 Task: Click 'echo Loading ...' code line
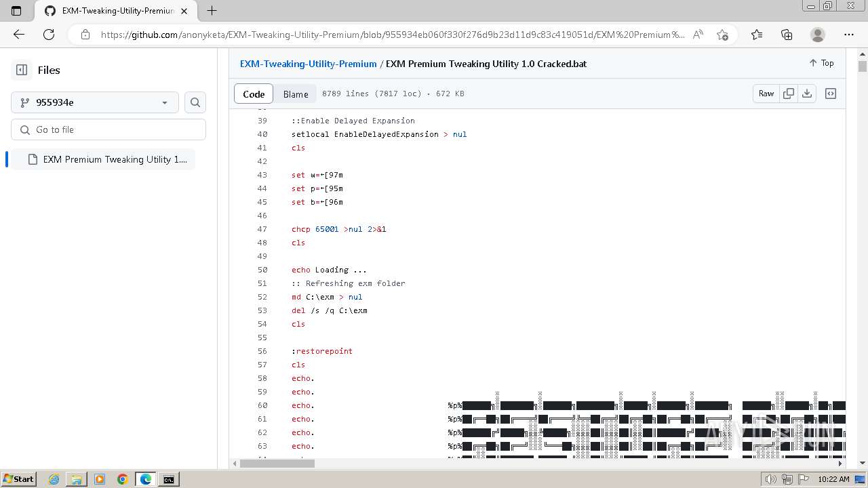pyautogui.click(x=329, y=270)
